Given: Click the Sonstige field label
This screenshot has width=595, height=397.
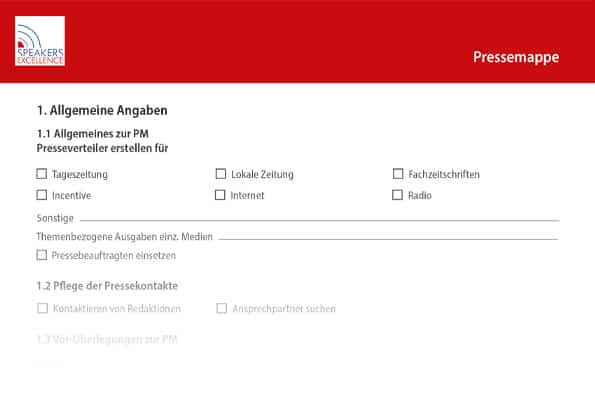Looking at the screenshot, I should [x=55, y=218].
